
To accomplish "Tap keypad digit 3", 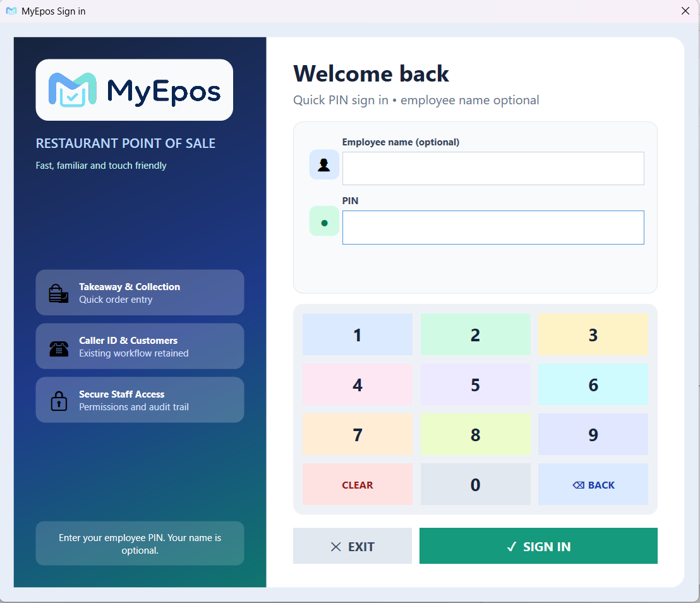I will [x=593, y=334].
